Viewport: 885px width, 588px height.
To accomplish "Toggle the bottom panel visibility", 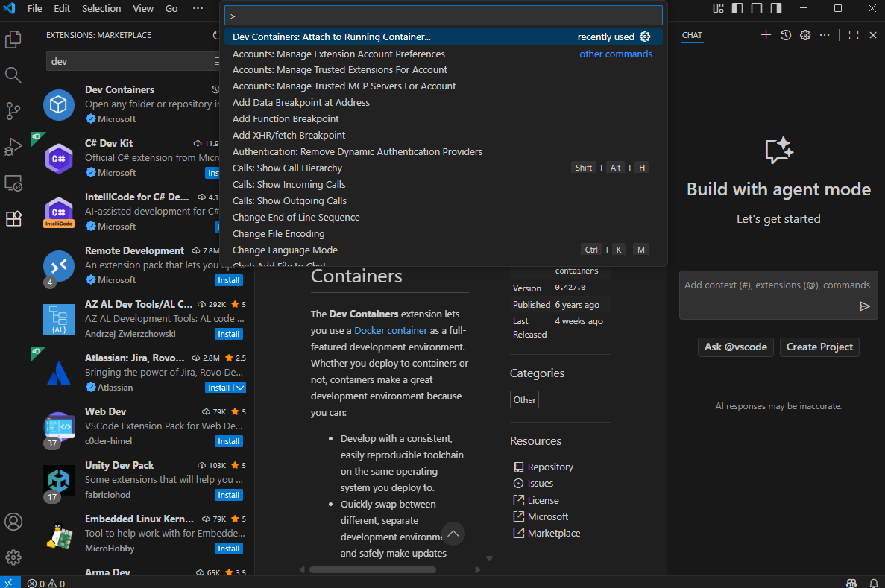I will point(757,8).
